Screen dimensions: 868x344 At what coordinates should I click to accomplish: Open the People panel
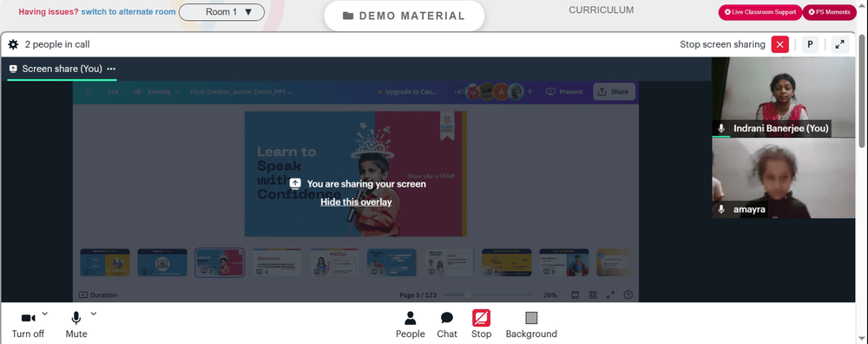click(x=411, y=325)
